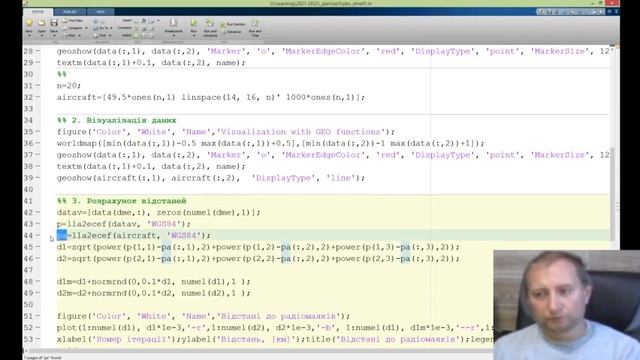The height and width of the screenshot is (360, 640).
Task: Click line number 40 in the gutter
Action: point(28,189)
